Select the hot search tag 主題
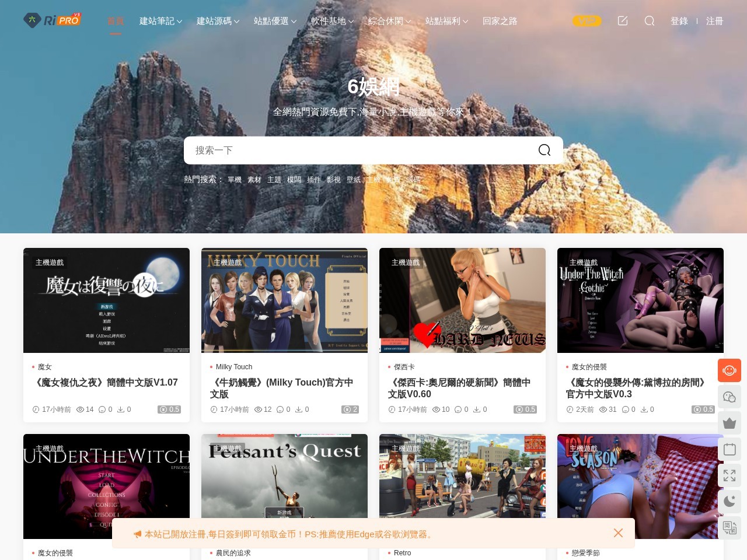The width and height of the screenshot is (747, 560). (274, 180)
